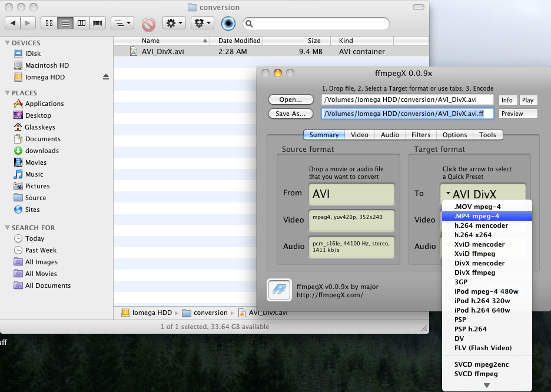Collapse the DEVICES sidebar section
This screenshot has width=551, height=392.
pyautogui.click(x=7, y=43)
